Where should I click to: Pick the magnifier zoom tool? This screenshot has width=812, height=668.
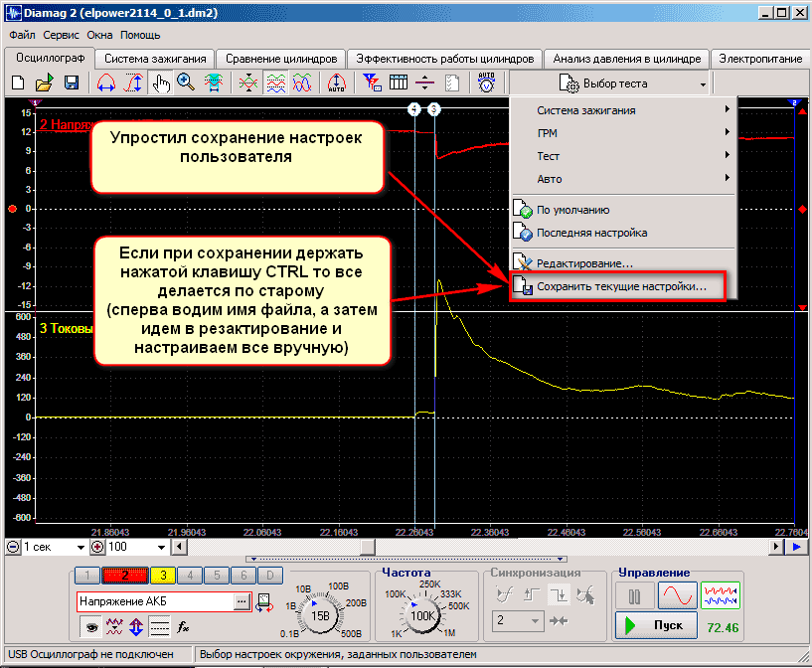point(186,83)
